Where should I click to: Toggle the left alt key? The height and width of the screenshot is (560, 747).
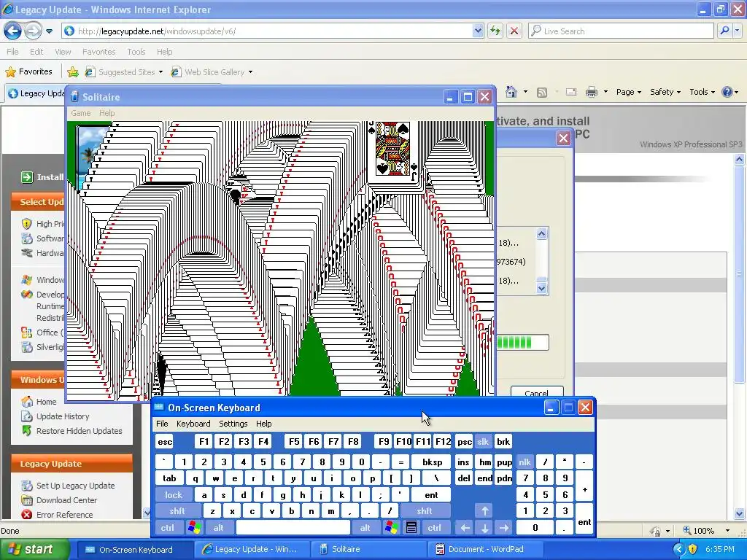click(219, 528)
